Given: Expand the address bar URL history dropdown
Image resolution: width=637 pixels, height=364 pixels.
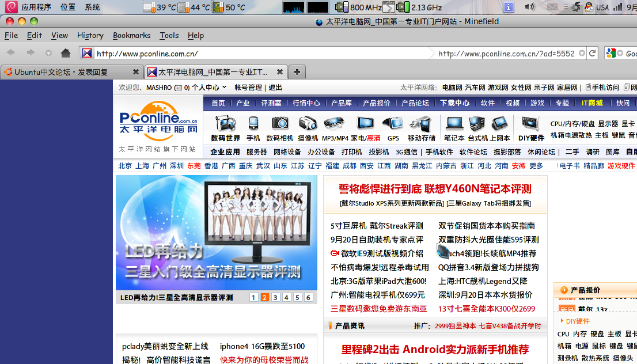Looking at the screenshot, I should coord(582,53).
